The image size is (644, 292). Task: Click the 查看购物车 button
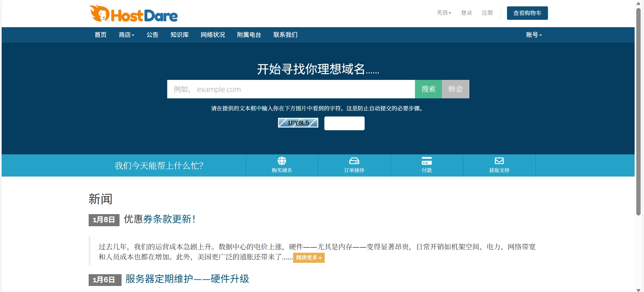tap(527, 13)
